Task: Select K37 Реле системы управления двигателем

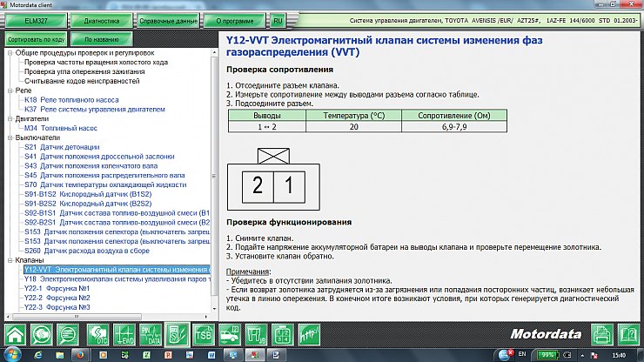Action: (95, 110)
